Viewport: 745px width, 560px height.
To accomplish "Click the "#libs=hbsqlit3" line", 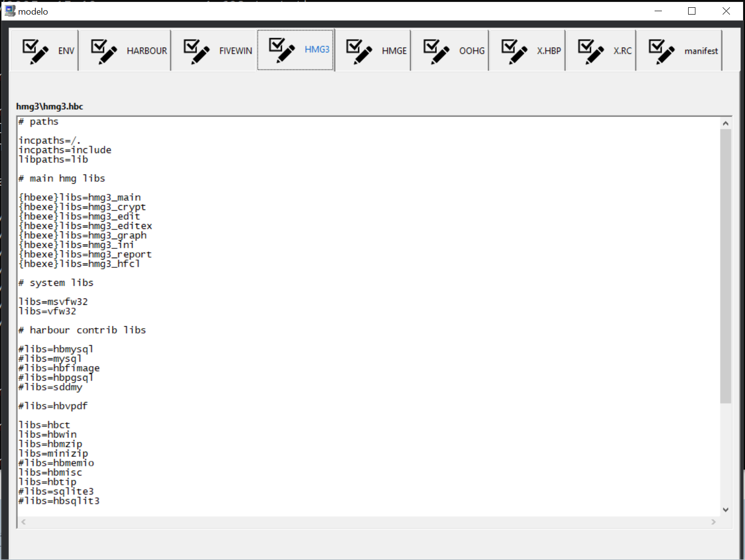I will coord(59,501).
